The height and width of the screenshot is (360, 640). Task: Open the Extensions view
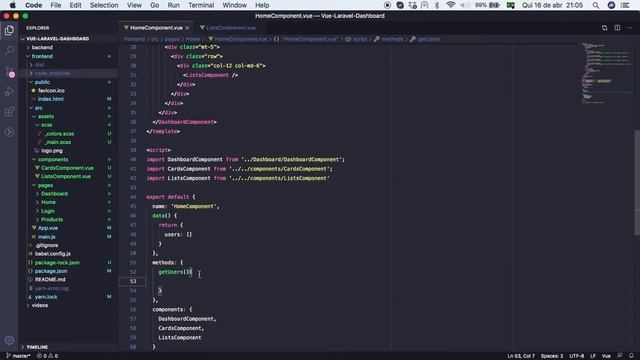tap(9, 112)
